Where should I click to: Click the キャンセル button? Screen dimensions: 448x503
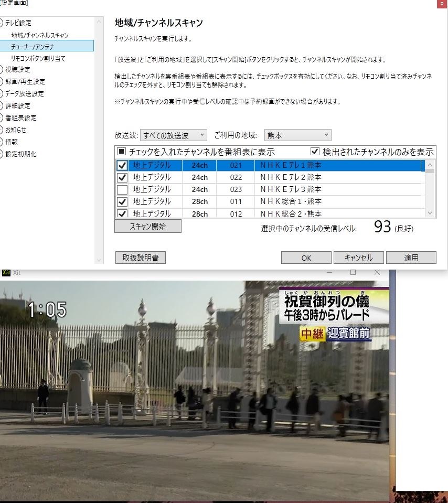(358, 258)
